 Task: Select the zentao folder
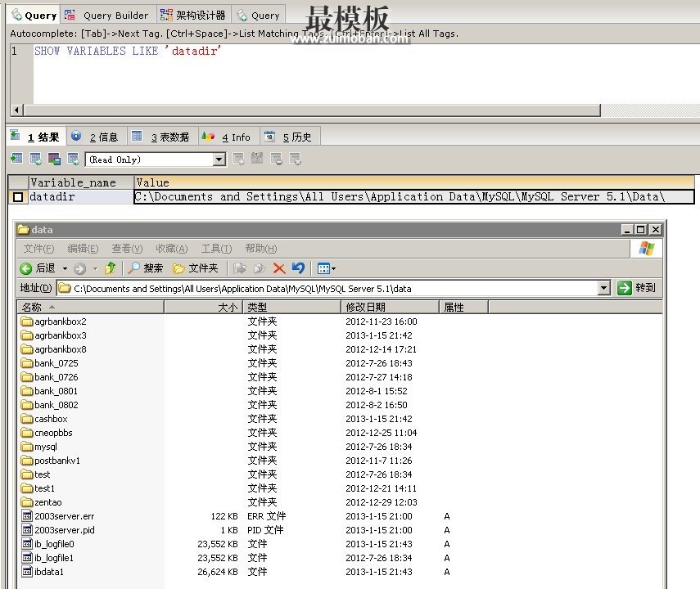tap(42, 502)
